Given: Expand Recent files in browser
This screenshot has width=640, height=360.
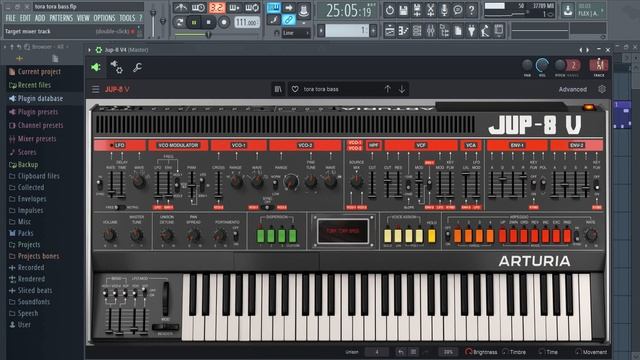Looking at the screenshot, I should (x=34, y=85).
